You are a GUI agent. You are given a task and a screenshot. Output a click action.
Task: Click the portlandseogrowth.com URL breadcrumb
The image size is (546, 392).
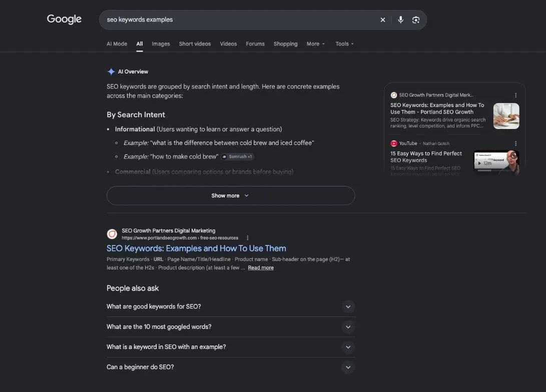tap(180, 238)
